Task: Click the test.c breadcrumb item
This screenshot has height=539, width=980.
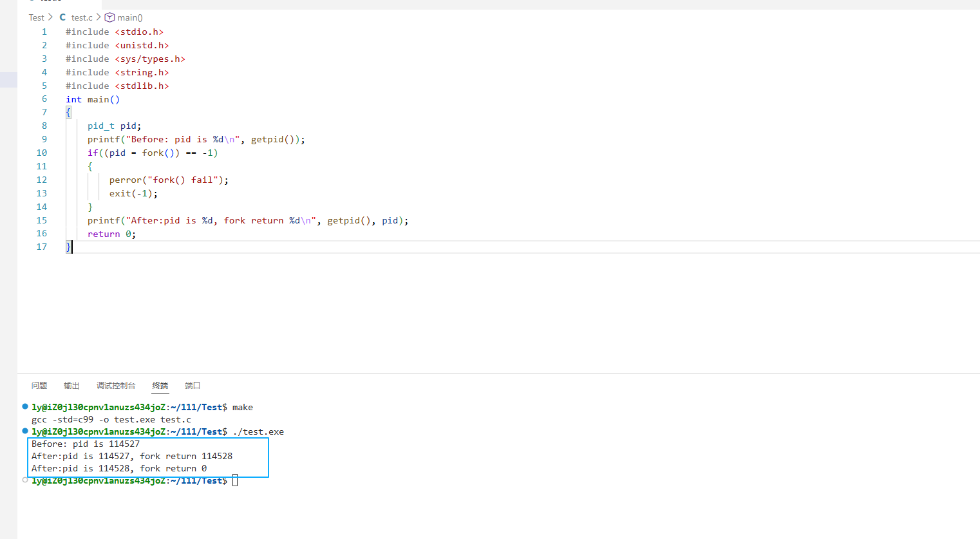Action: pyautogui.click(x=82, y=17)
